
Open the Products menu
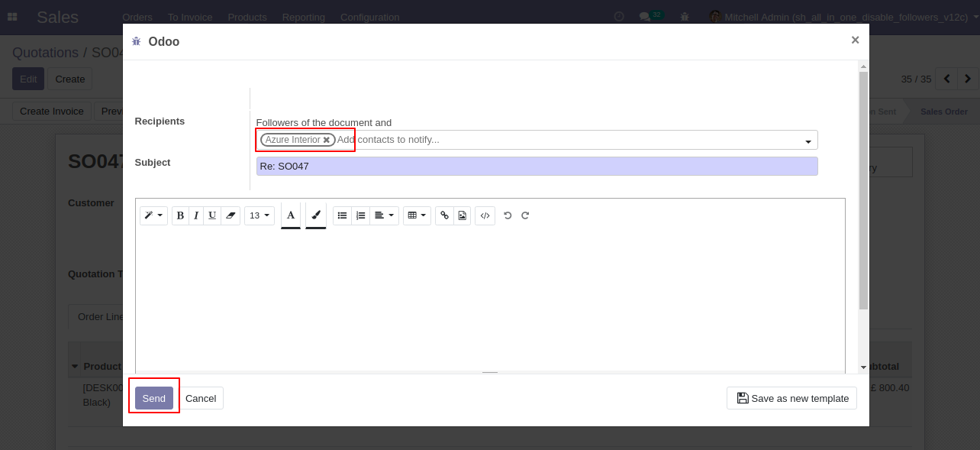247,17
